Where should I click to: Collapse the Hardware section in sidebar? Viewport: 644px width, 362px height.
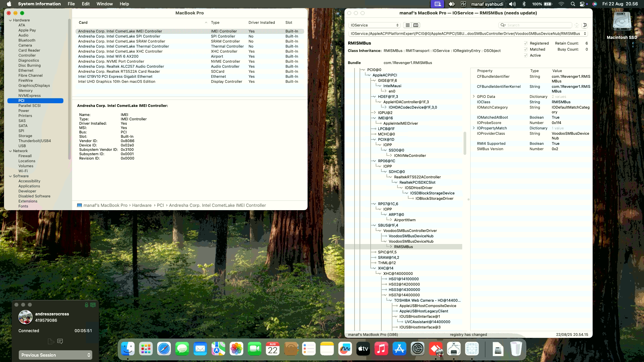[x=10, y=20]
